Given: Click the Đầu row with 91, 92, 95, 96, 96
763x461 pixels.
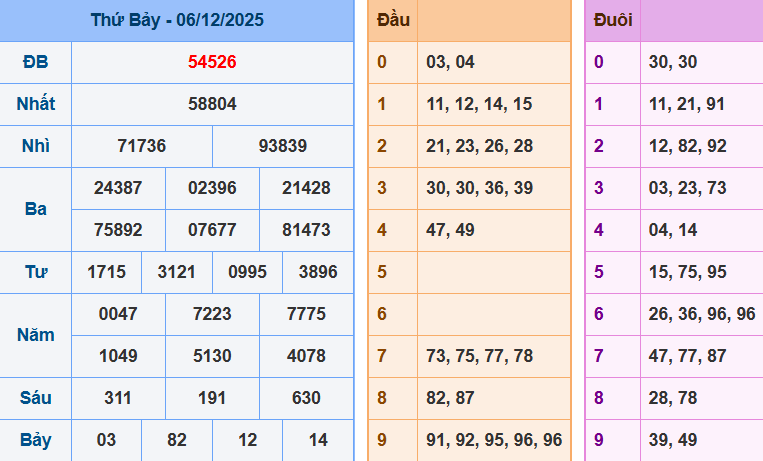Looking at the screenshot, I should pyautogui.click(x=493, y=440).
